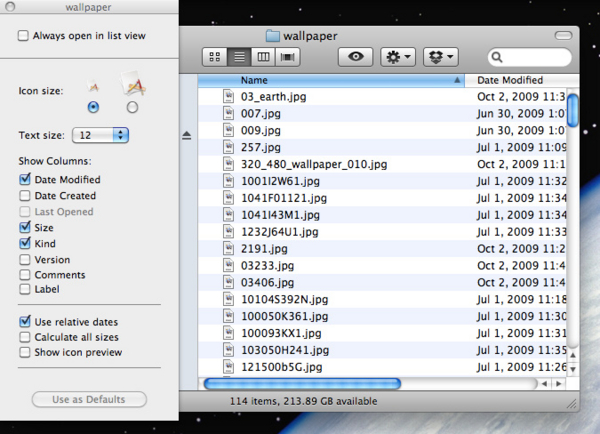The height and width of the screenshot is (434, 600).
Task: Click vertical scroll down arrow
Action: (573, 369)
